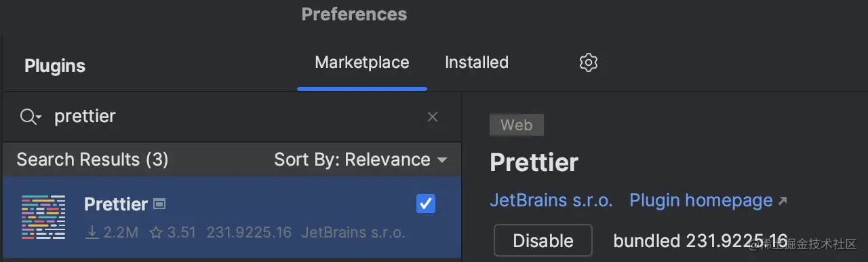Switch to the Marketplace tab
Viewport: 868px width, 262px height.
pyautogui.click(x=362, y=62)
